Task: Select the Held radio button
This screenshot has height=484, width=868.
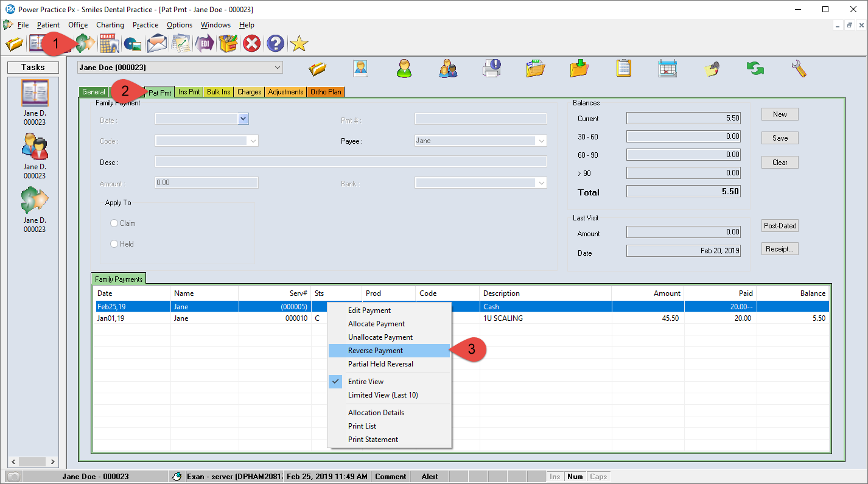Action: (114, 244)
